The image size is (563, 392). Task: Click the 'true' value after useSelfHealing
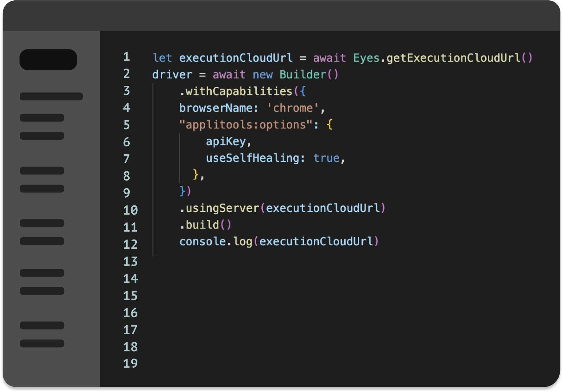click(x=326, y=158)
